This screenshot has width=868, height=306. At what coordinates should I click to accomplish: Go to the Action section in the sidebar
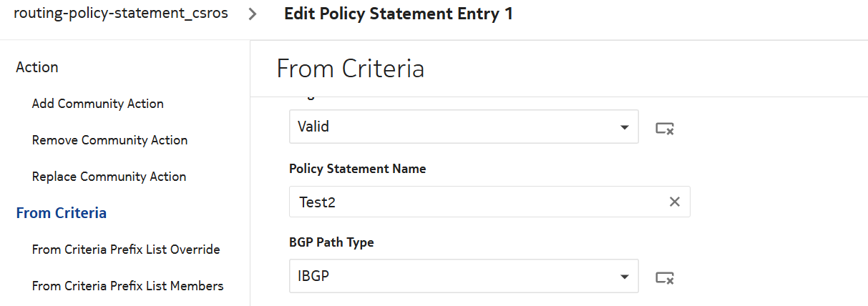(37, 67)
